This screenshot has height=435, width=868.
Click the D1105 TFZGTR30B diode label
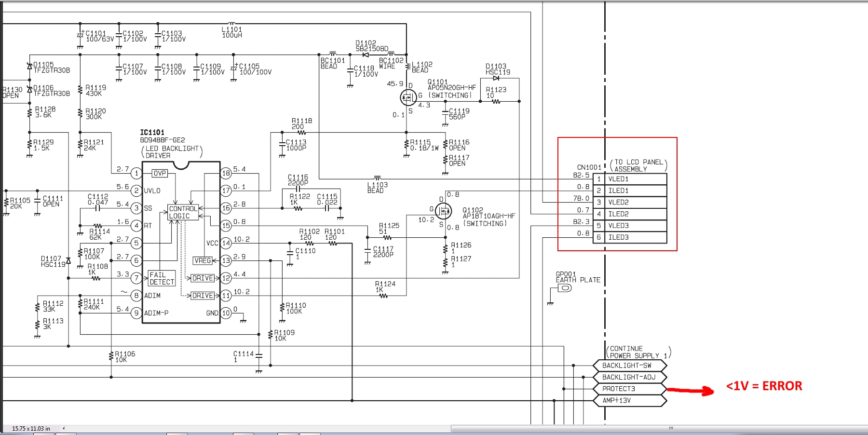[x=52, y=68]
